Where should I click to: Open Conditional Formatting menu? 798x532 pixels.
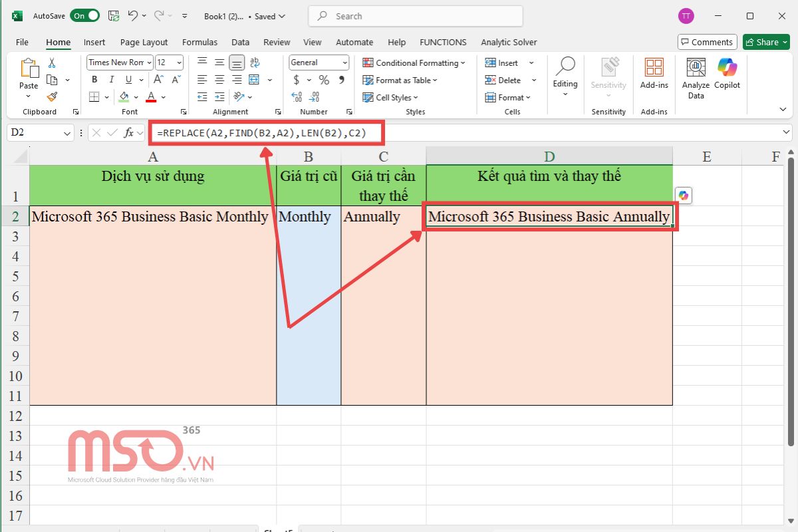(414, 63)
